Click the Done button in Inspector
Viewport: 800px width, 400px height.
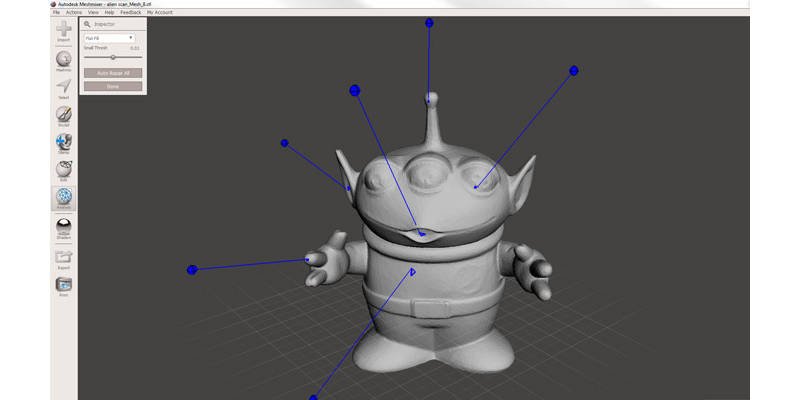[113, 86]
